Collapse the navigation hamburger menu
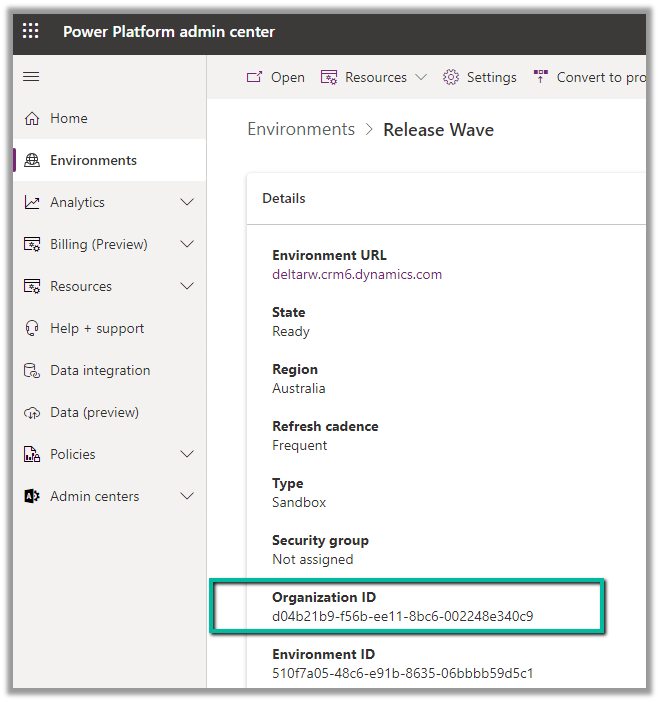The width and height of the screenshot is (659, 702). pyautogui.click(x=31, y=77)
